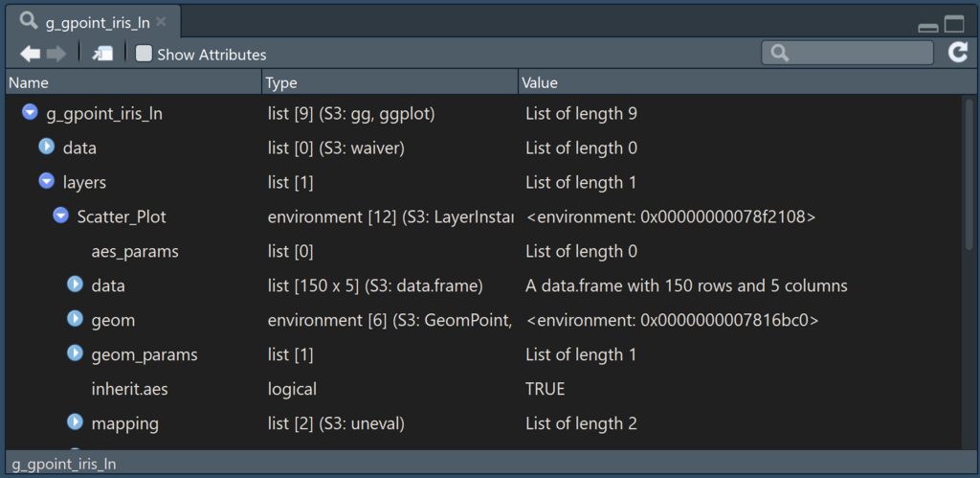This screenshot has height=478, width=980.
Task: Expand the geom_params node
Action: coord(75,353)
